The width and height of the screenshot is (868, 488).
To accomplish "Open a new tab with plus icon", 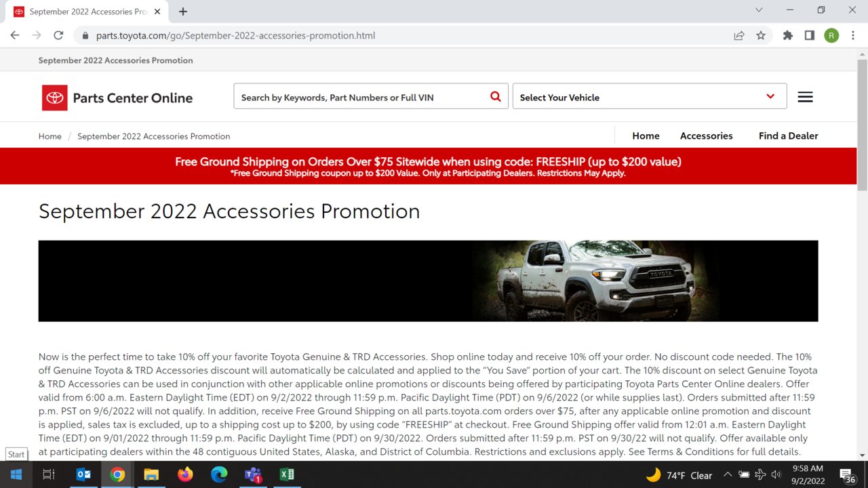I will pos(183,12).
